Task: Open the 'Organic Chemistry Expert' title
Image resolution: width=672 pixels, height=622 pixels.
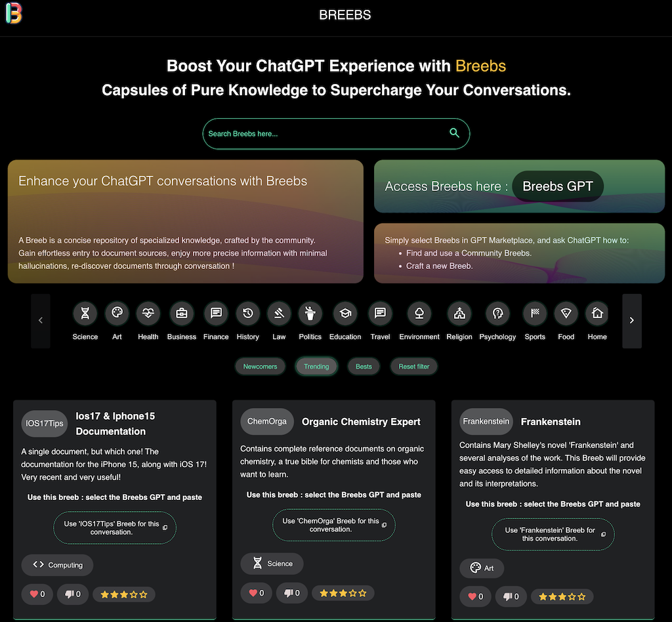Action: coord(361,422)
